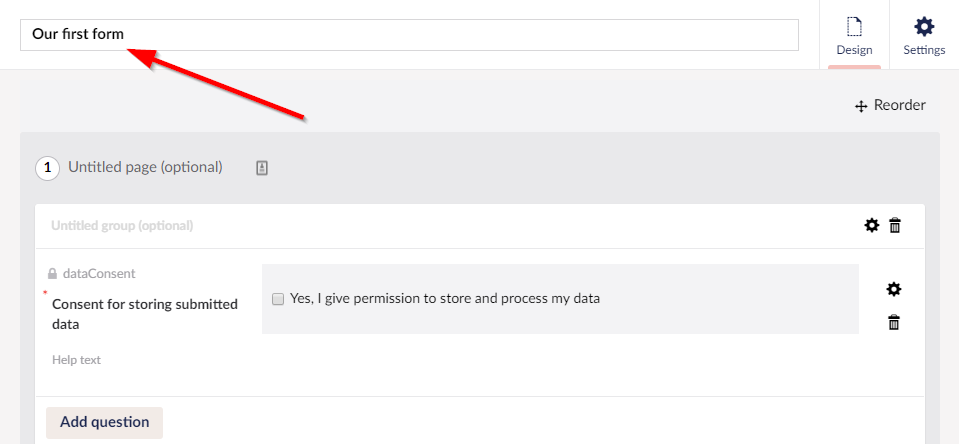Click the Help text placeholder
Screen dimensions: 959x444
[x=77, y=360]
